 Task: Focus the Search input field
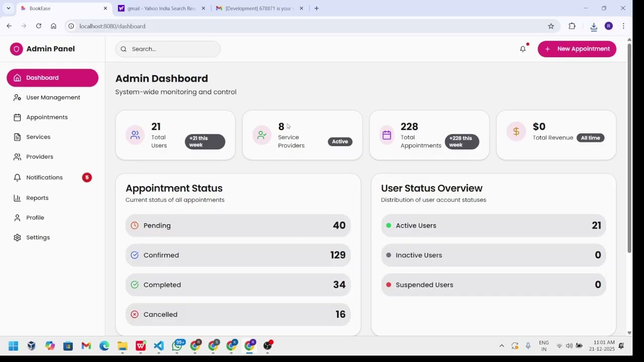click(x=168, y=49)
